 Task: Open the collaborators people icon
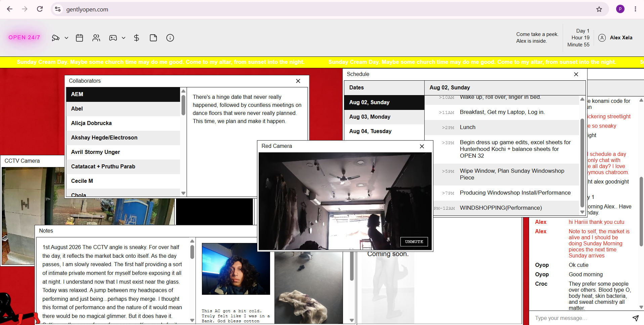[x=96, y=38]
